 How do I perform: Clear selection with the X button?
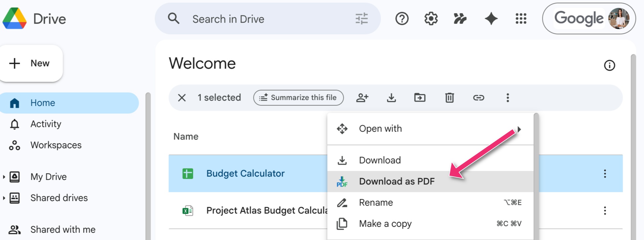tap(181, 98)
